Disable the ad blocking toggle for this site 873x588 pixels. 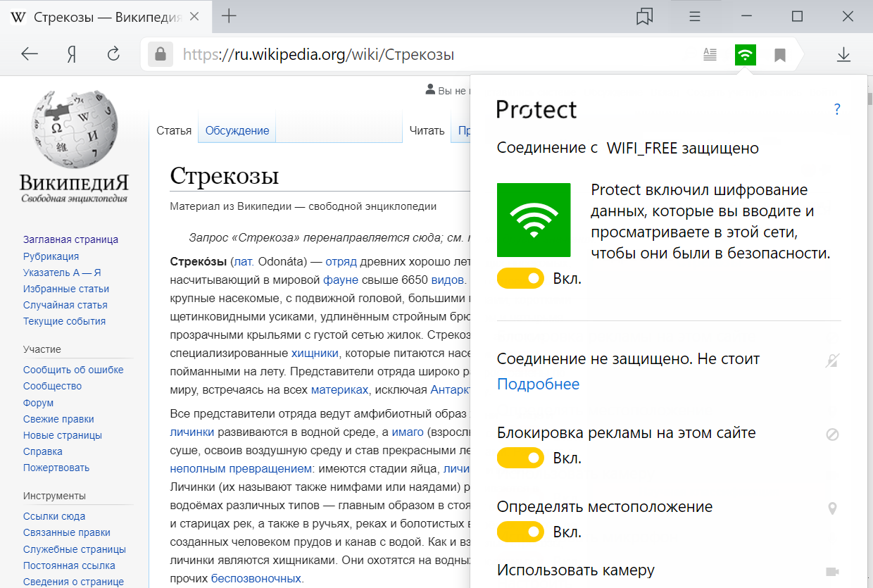click(520, 458)
